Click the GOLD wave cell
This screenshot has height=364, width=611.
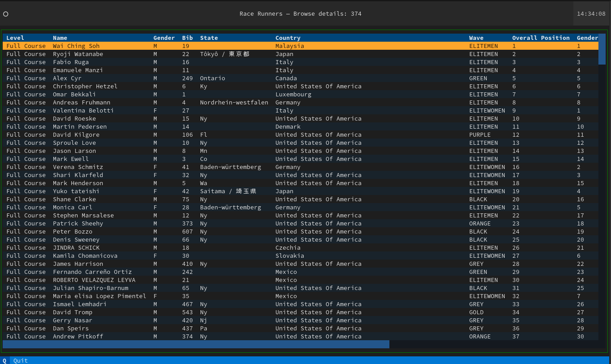pos(476,312)
